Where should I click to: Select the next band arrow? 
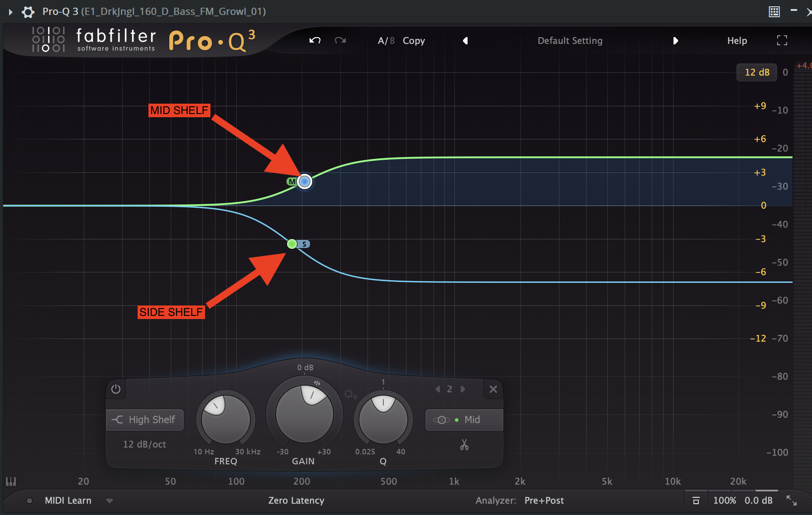coord(463,389)
